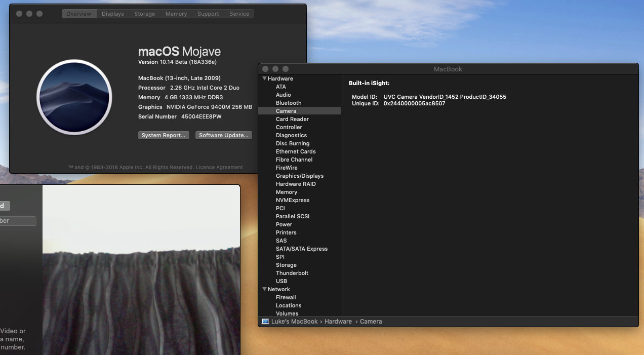Click the Unique ID value 0x2440000005ac8507

[x=414, y=103]
